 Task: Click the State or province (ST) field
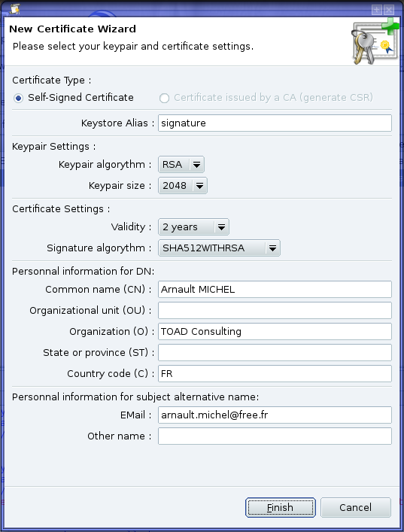[x=275, y=352]
